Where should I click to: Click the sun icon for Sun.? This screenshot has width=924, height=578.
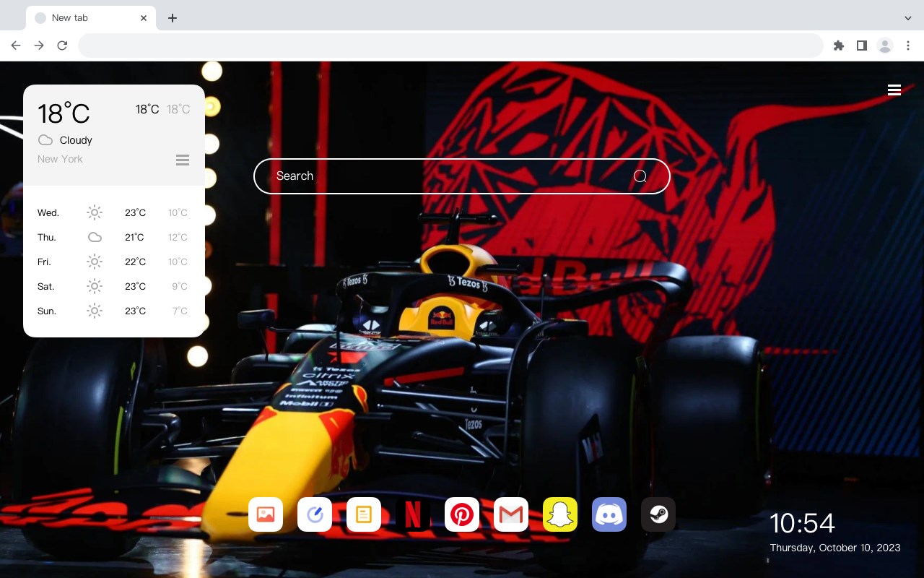95,311
